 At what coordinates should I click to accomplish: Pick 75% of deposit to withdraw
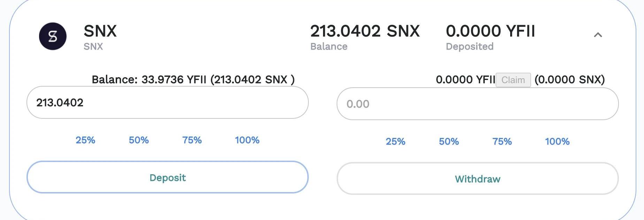tap(502, 141)
